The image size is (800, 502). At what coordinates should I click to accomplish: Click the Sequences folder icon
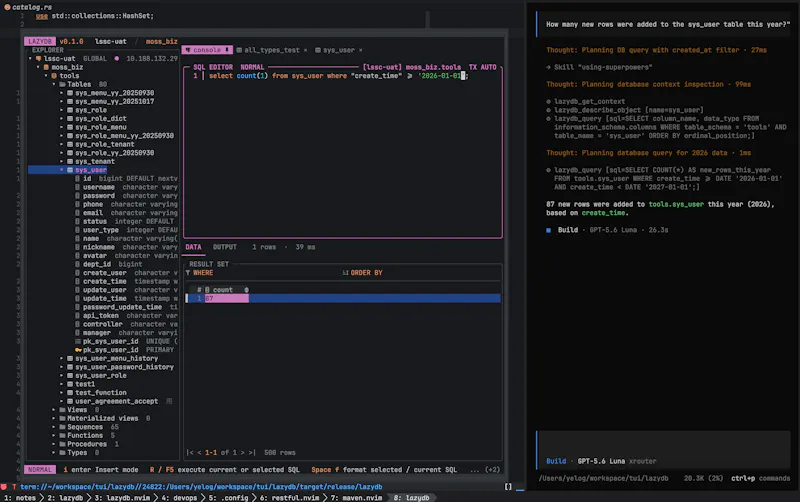[x=62, y=428]
